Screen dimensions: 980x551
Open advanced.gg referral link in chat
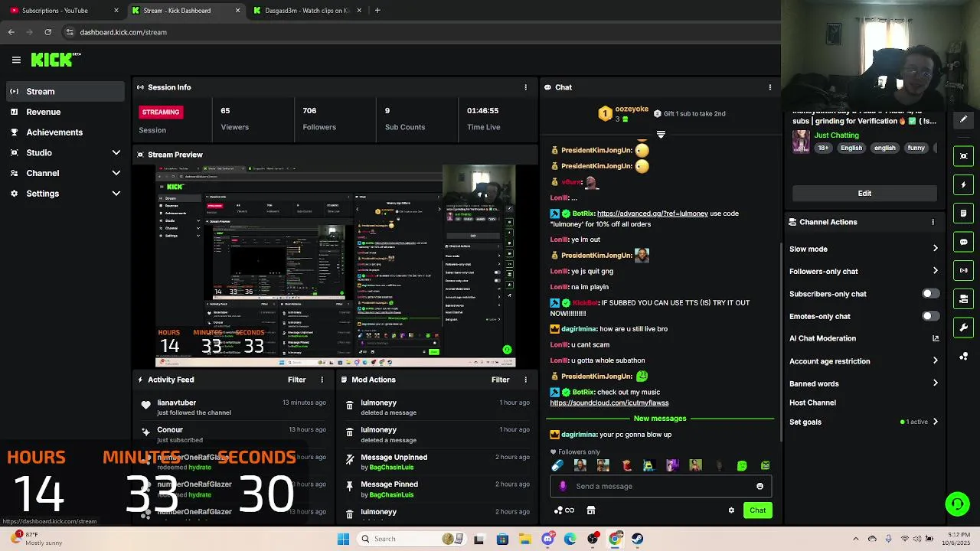point(652,214)
